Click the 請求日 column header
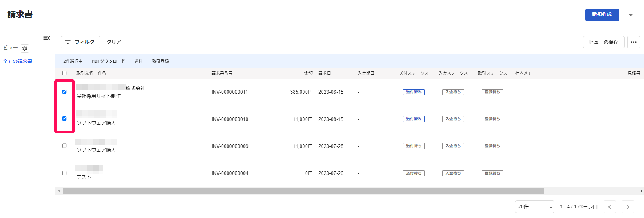The image size is (644, 218). pos(325,73)
